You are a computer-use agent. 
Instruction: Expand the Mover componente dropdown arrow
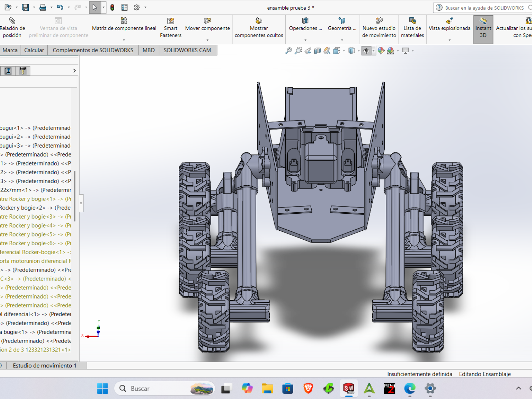pyautogui.click(x=208, y=40)
